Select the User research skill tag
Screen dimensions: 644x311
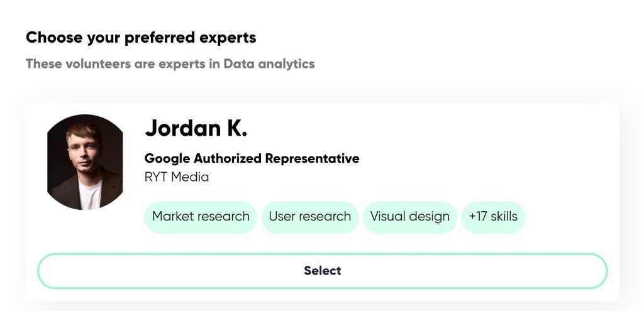[x=309, y=217]
